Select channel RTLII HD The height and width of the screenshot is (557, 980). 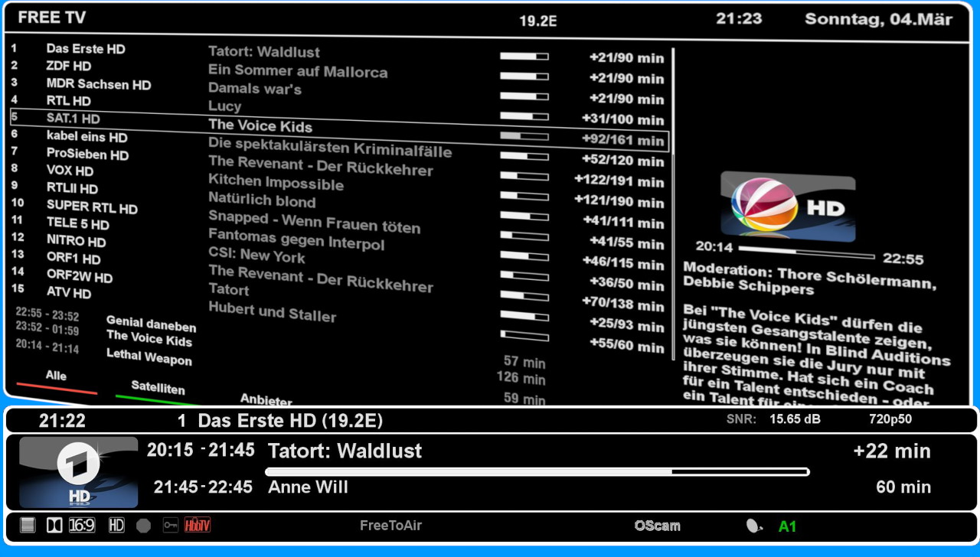[x=72, y=188]
